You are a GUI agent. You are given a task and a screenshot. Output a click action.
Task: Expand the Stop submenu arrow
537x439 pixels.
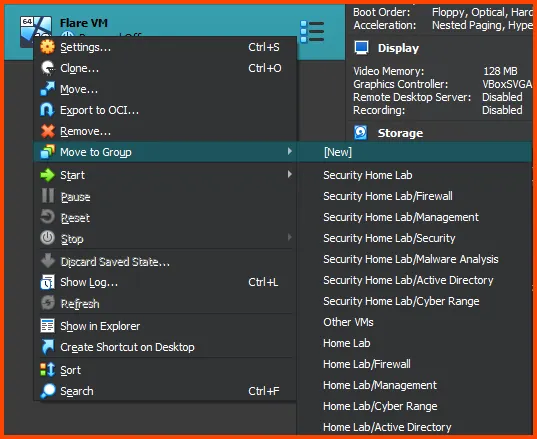tap(290, 237)
